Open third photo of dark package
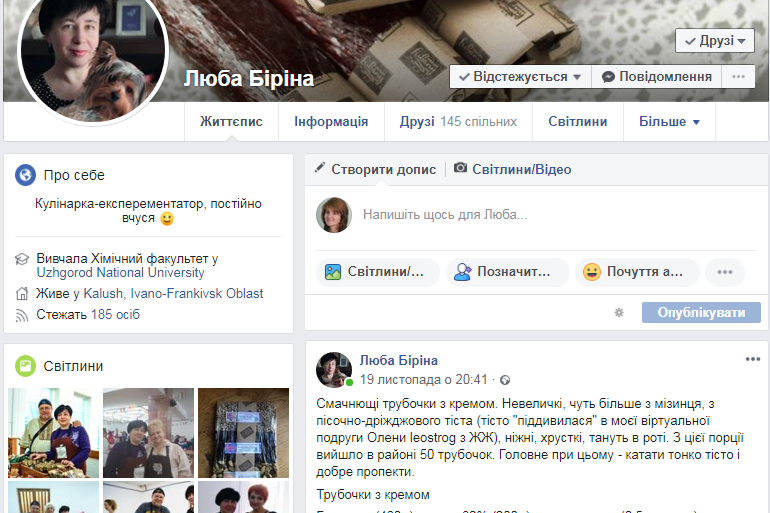 click(244, 433)
